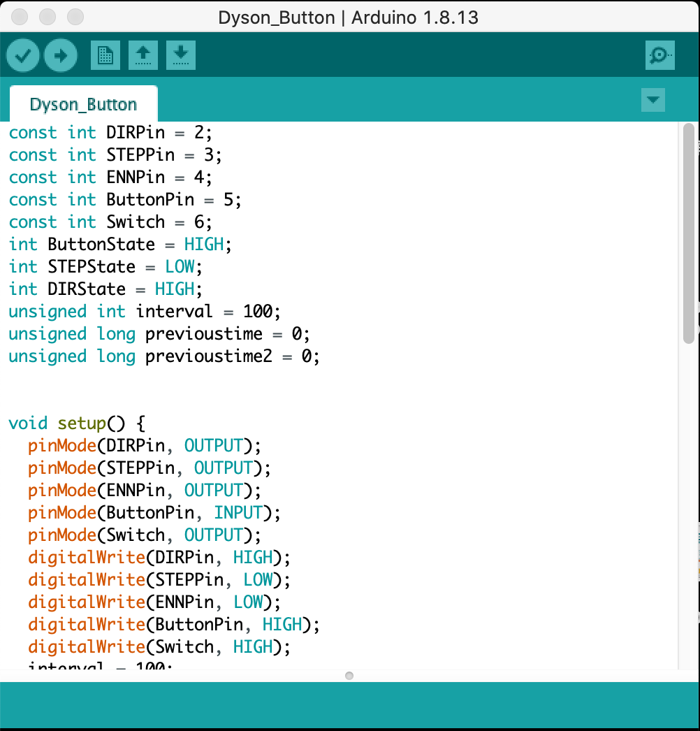Click the 'pinMode(DIRPin, OUTPUT);' line
Screen dimensions: 700x731
[145, 446]
